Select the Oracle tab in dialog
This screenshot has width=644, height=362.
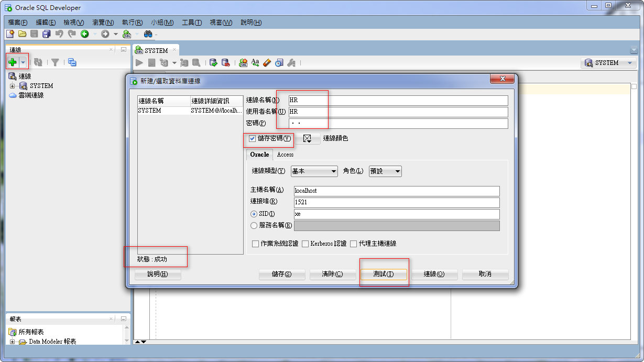(259, 155)
